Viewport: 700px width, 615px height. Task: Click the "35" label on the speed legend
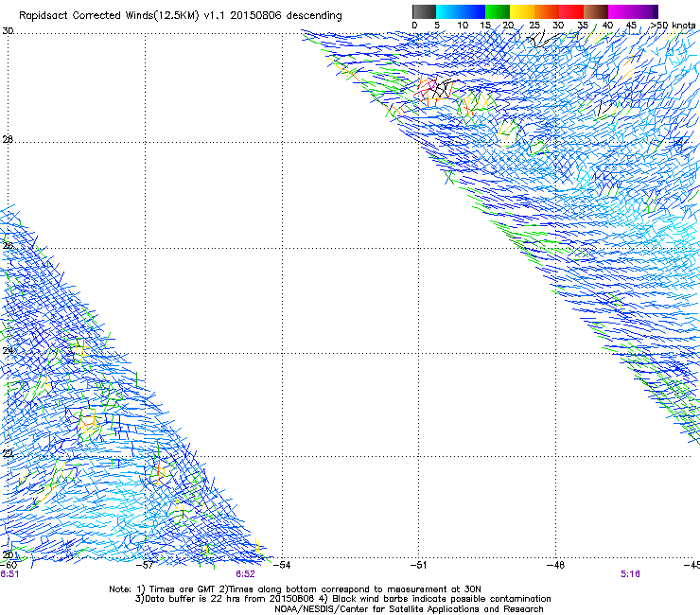click(x=583, y=26)
